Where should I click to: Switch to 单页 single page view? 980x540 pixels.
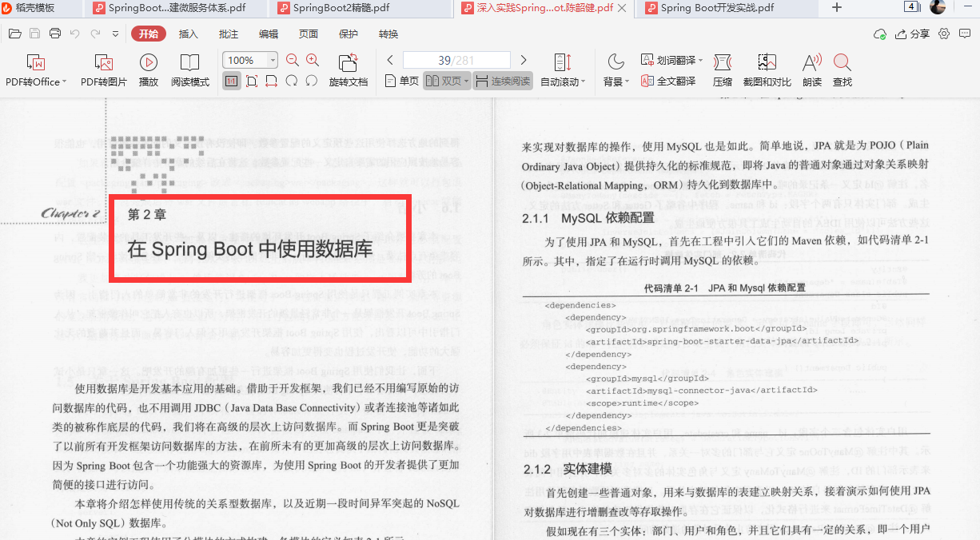pyautogui.click(x=400, y=80)
